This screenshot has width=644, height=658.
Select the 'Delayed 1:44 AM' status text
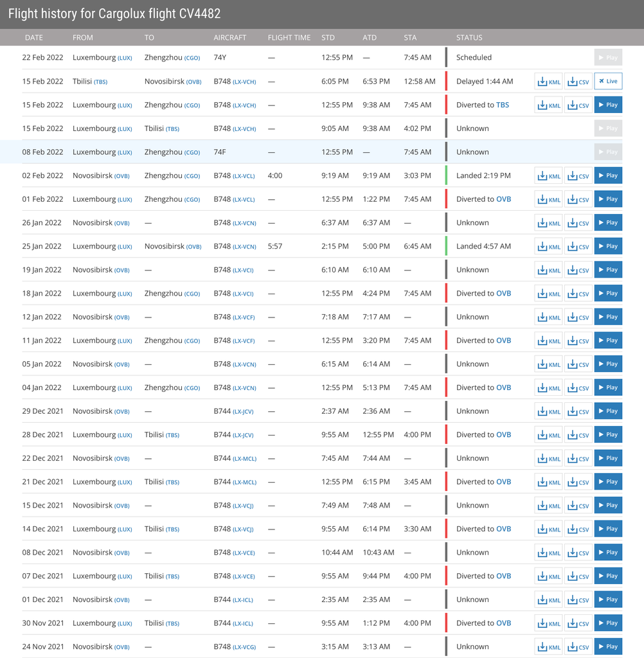pyautogui.click(x=485, y=82)
